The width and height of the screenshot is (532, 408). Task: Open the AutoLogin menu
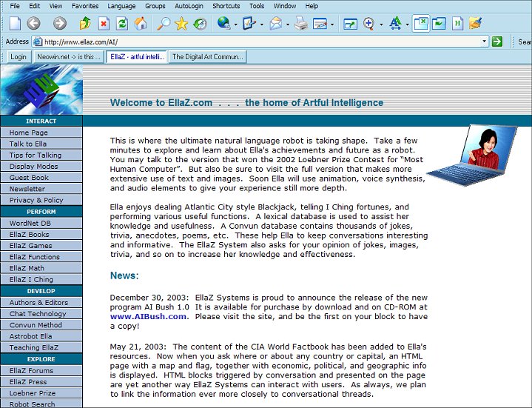tap(189, 6)
